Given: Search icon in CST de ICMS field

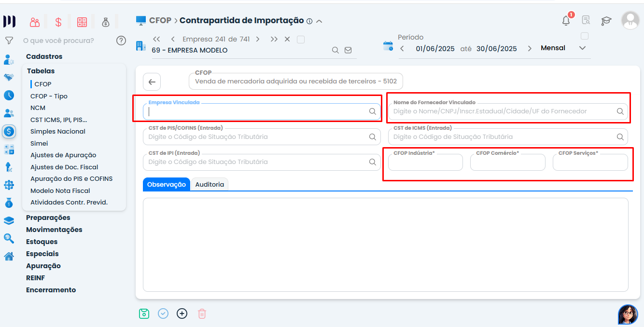Looking at the screenshot, I should click(620, 137).
